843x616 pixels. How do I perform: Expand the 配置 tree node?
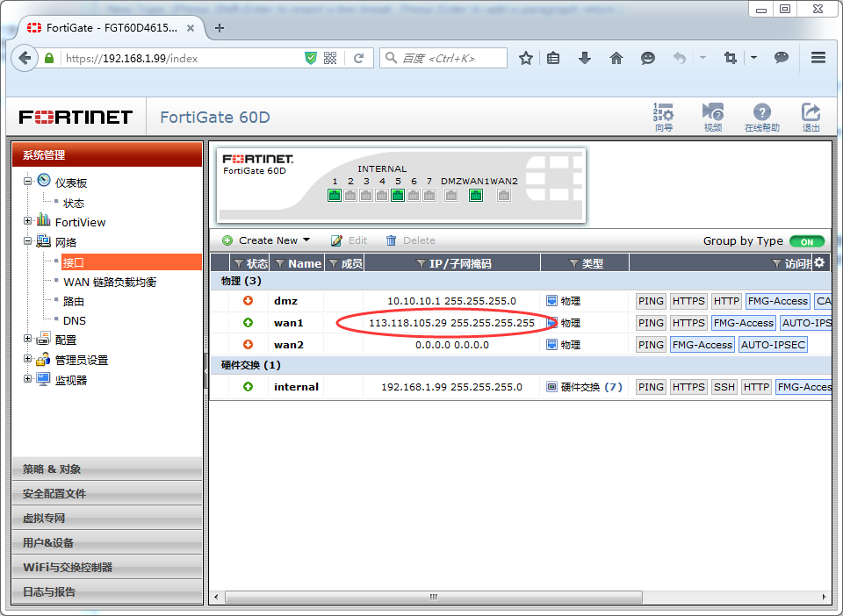point(27,339)
